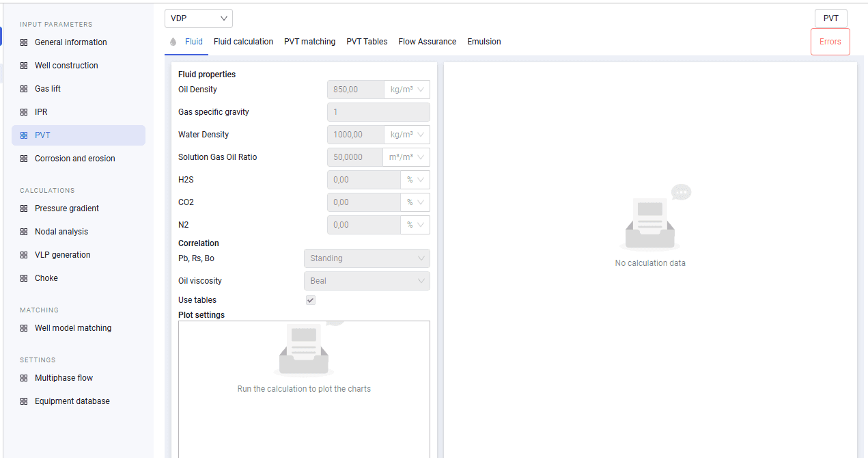Click the icon beside General information
The image size is (868, 458).
point(24,42)
